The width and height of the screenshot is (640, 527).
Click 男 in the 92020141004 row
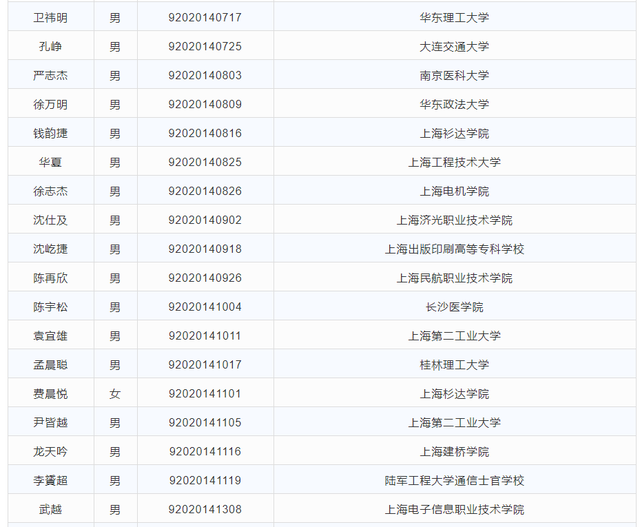pos(115,307)
